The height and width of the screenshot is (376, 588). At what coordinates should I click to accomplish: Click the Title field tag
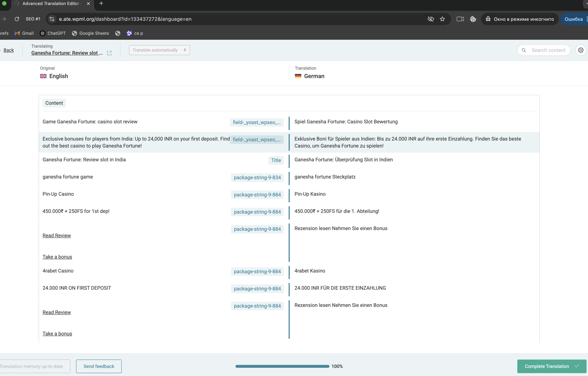tap(276, 160)
